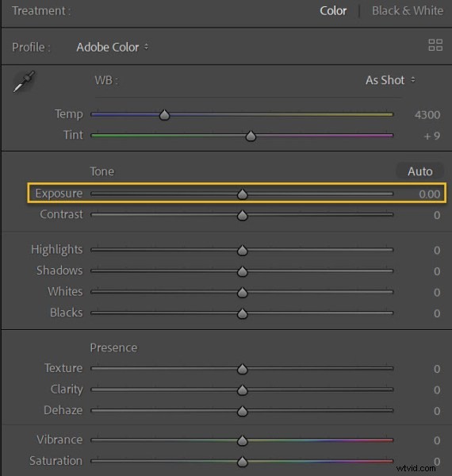Screen dimensions: 452x476
Task: Click the Clarity value field
Action: 437,390
